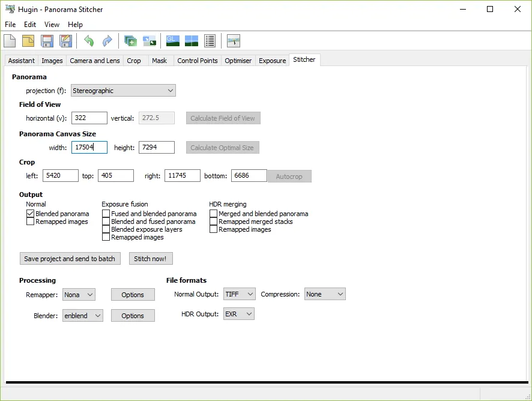
Task: Click the Add images toolbar icon
Action: click(131, 41)
